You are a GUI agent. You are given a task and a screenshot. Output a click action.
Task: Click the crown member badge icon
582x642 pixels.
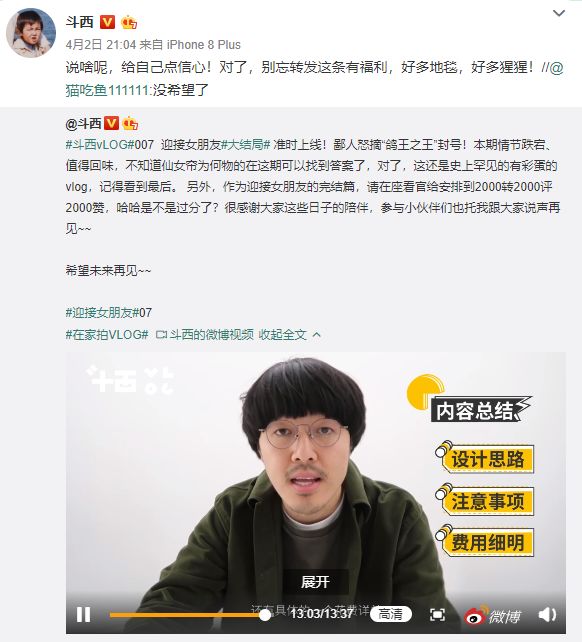tap(129, 22)
